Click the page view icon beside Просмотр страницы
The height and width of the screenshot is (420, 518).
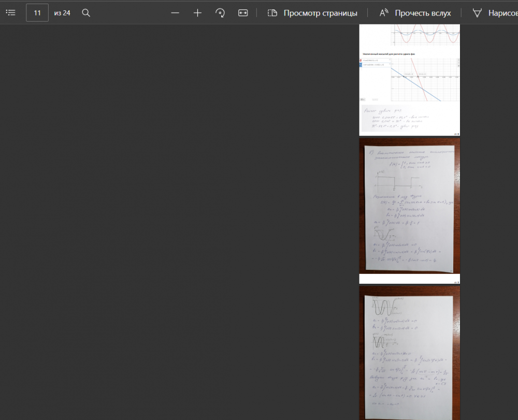coord(272,13)
